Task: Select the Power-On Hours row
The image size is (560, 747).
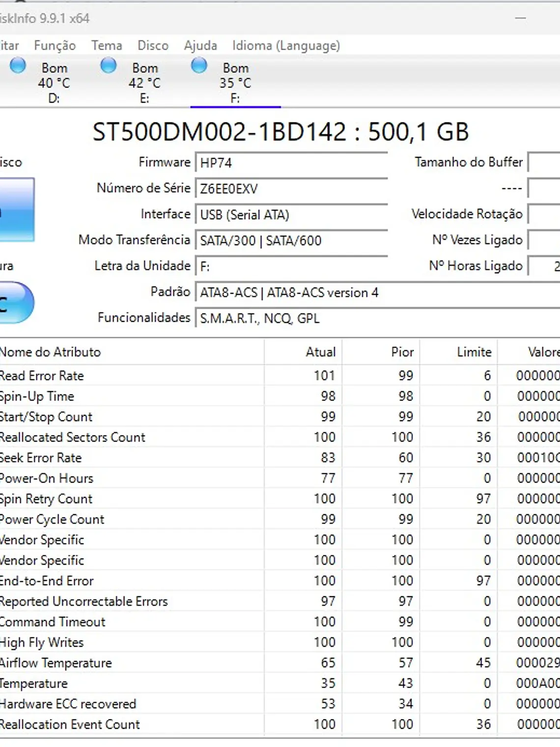Action: tap(280, 478)
